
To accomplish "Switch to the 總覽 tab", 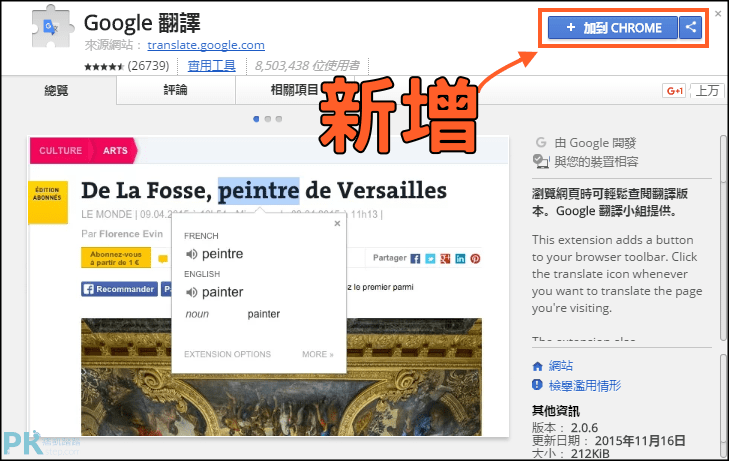I will (x=57, y=90).
